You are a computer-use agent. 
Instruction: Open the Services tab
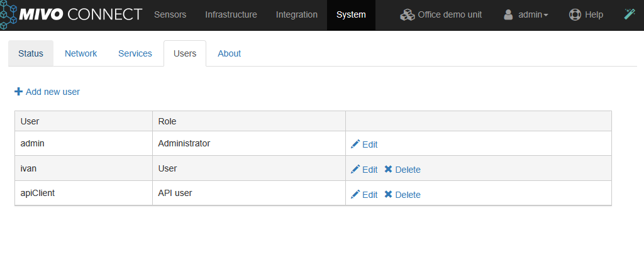point(135,53)
